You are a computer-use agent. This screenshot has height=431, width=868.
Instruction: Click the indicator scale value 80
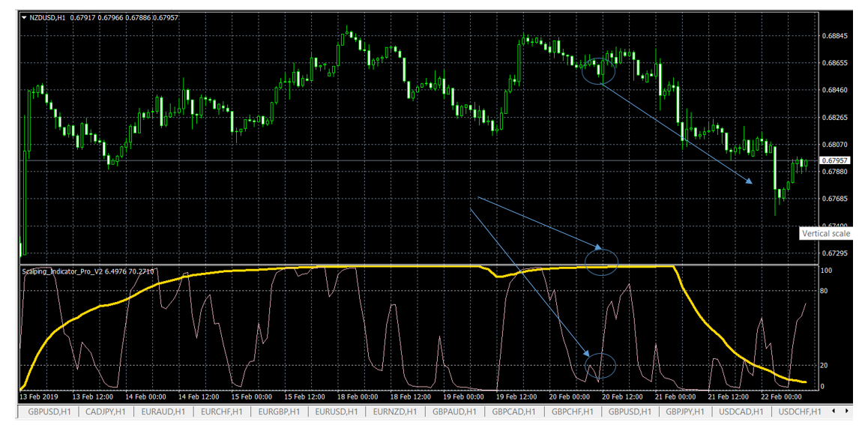pos(825,291)
